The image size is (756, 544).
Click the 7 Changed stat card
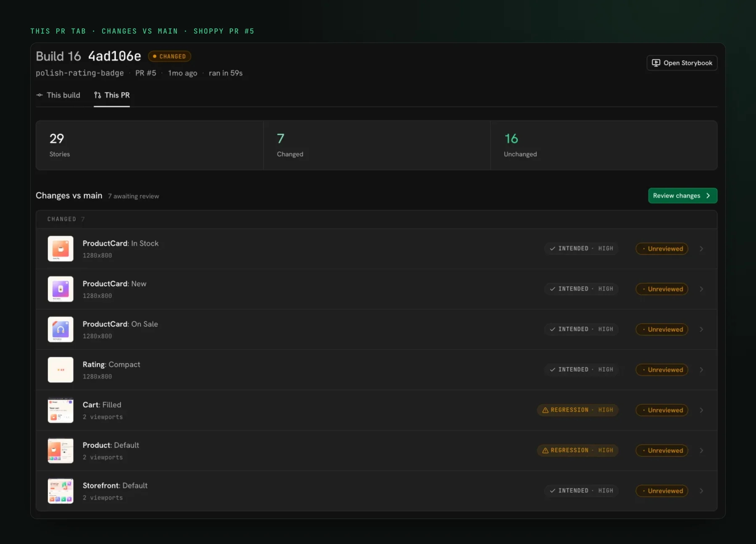click(377, 145)
